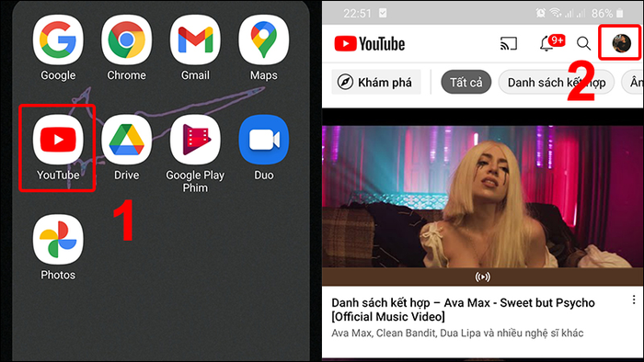The height and width of the screenshot is (362, 644).
Task: Launch the Duo video call app
Action: (264, 140)
